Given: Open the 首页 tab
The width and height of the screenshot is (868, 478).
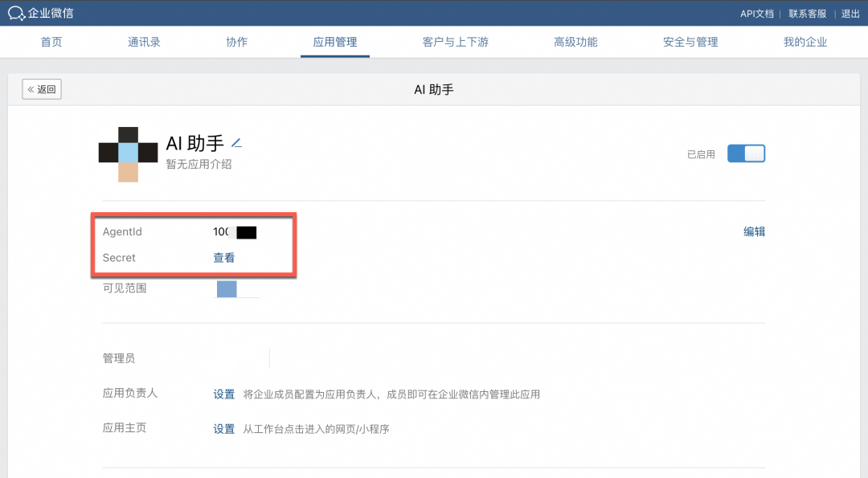Looking at the screenshot, I should click(x=51, y=42).
